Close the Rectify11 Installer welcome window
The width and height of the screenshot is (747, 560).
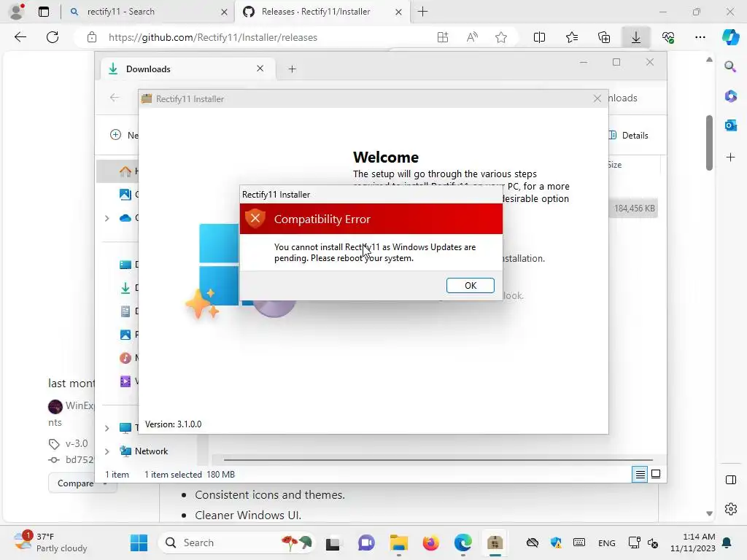click(x=597, y=98)
